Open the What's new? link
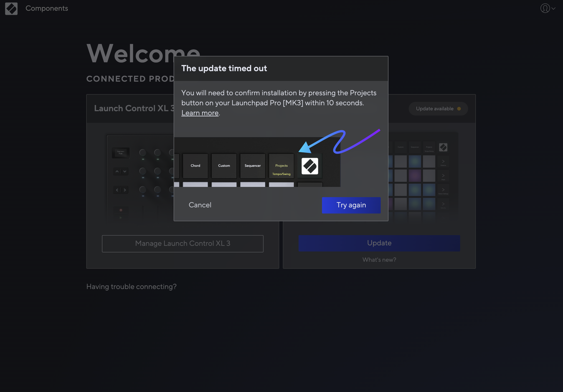Image resolution: width=563 pixels, height=392 pixels. (379, 260)
